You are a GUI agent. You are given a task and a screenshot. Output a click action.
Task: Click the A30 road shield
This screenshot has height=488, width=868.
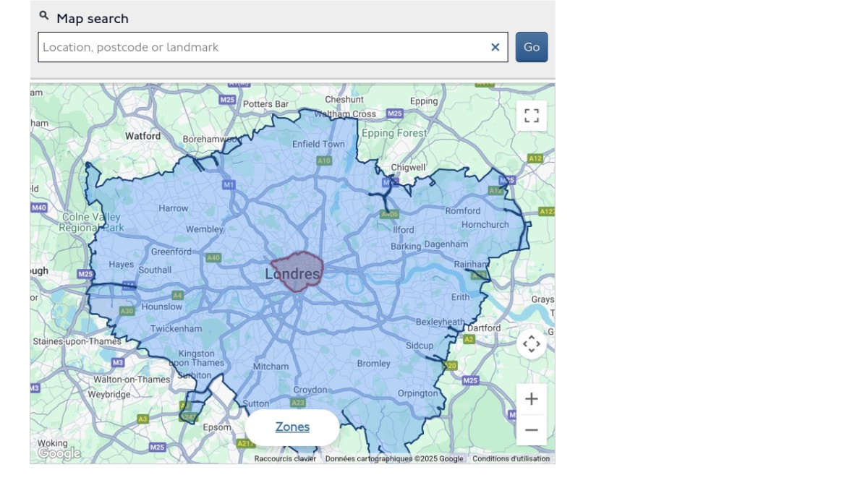click(127, 312)
